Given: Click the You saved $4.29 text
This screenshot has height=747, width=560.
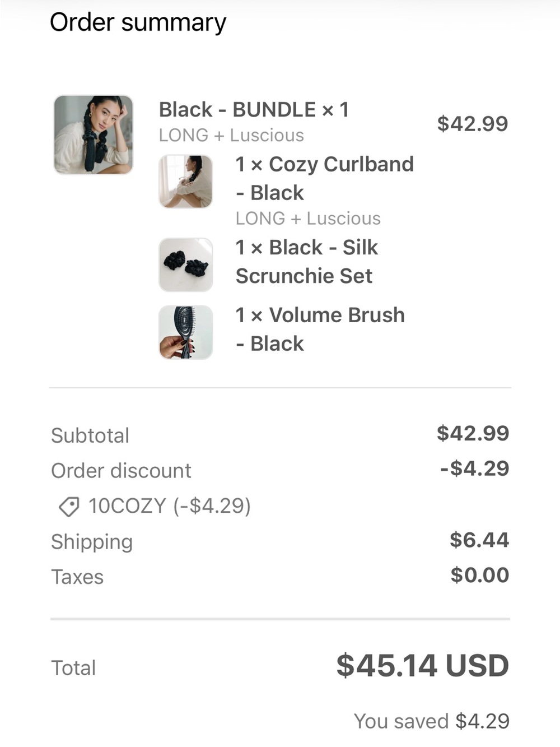Looking at the screenshot, I should click(x=432, y=721).
